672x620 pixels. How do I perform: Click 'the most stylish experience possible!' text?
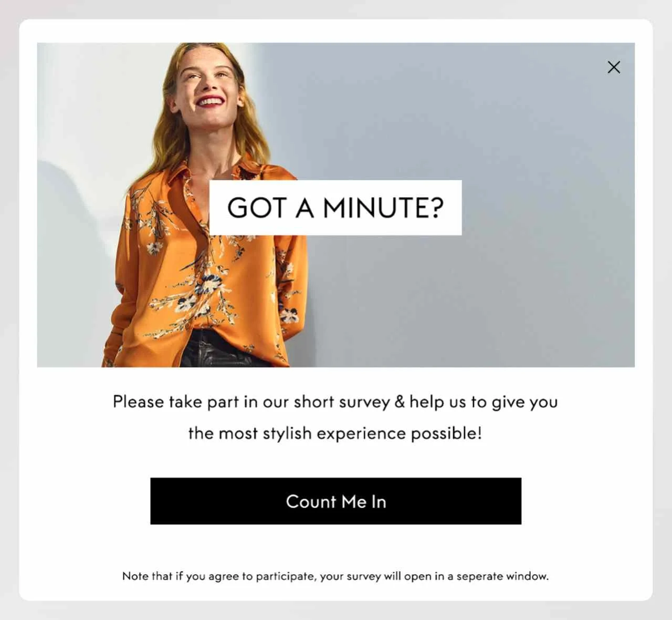335,433
